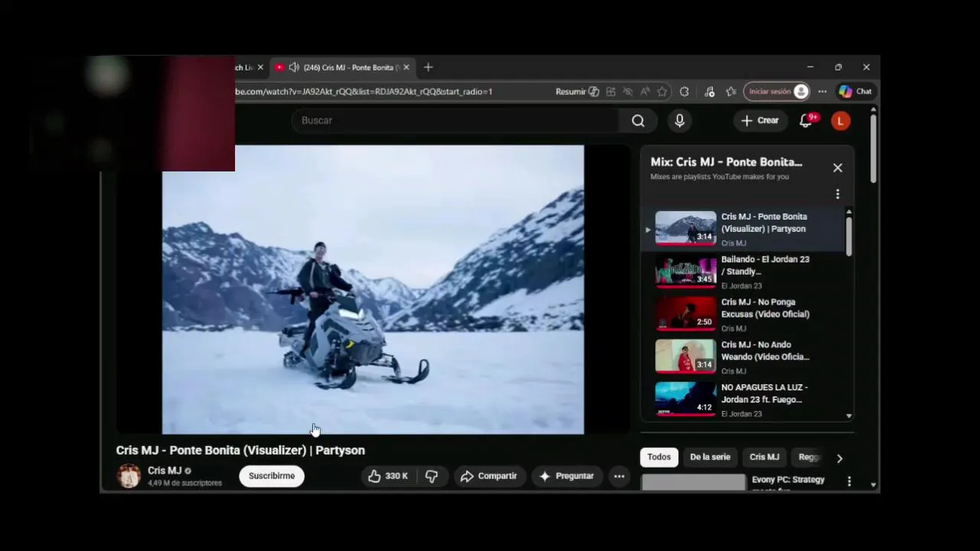Share the video via Compartir
This screenshot has width=980, height=551.
488,476
